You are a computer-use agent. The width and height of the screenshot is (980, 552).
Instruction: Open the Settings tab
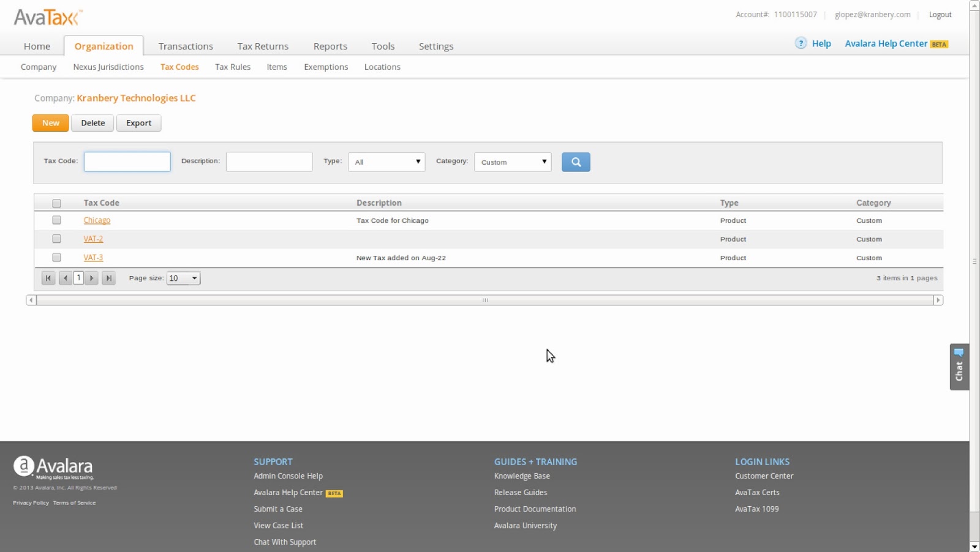point(436,46)
